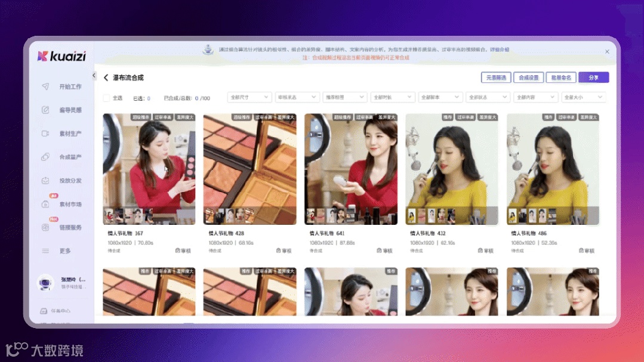
Task: Click the purple 分享 button
Action: click(593, 78)
